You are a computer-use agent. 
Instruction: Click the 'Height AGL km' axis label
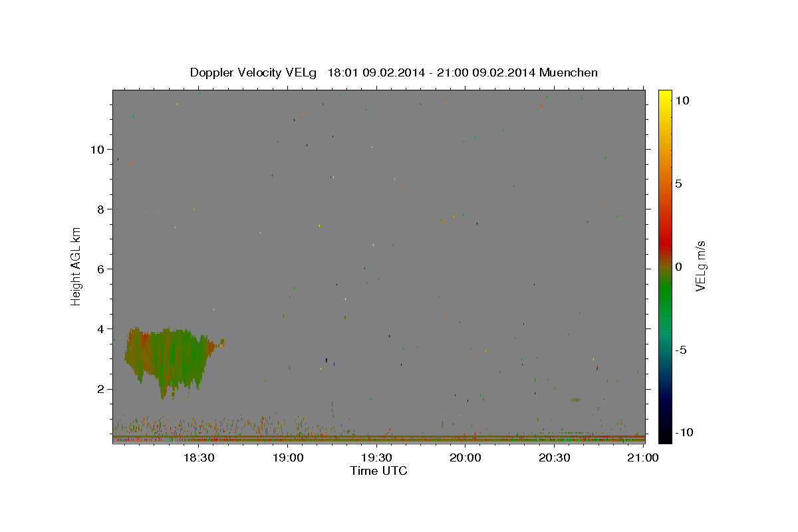76,266
